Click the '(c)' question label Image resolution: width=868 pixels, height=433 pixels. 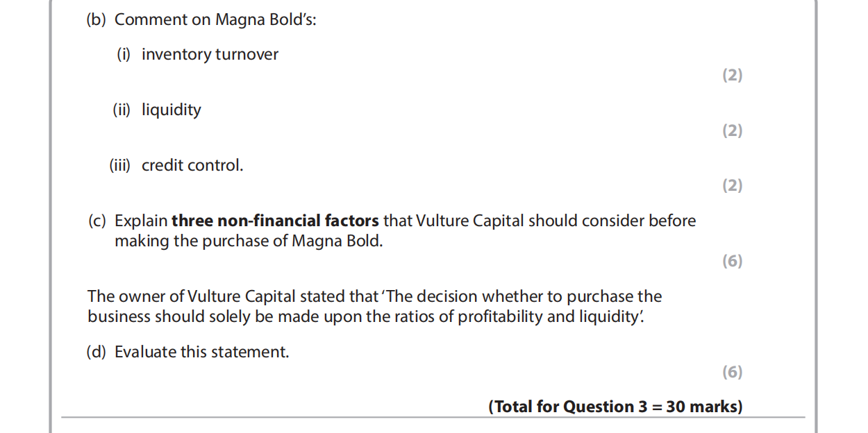(x=97, y=221)
